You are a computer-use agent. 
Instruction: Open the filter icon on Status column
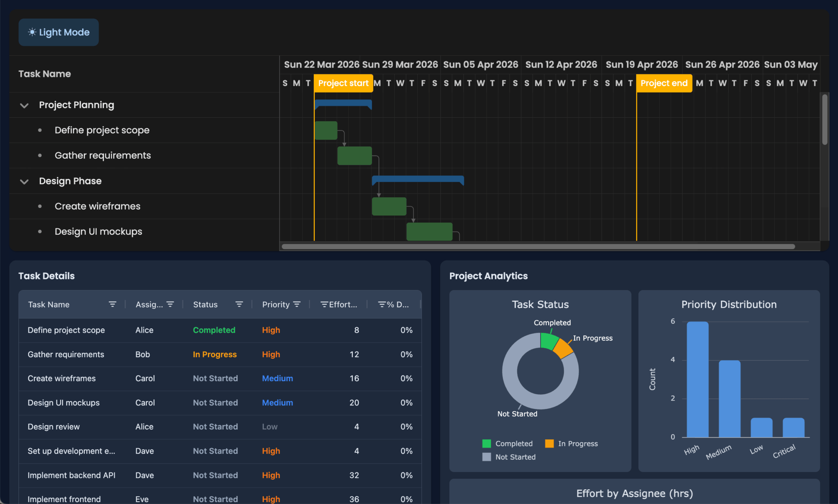tap(239, 304)
